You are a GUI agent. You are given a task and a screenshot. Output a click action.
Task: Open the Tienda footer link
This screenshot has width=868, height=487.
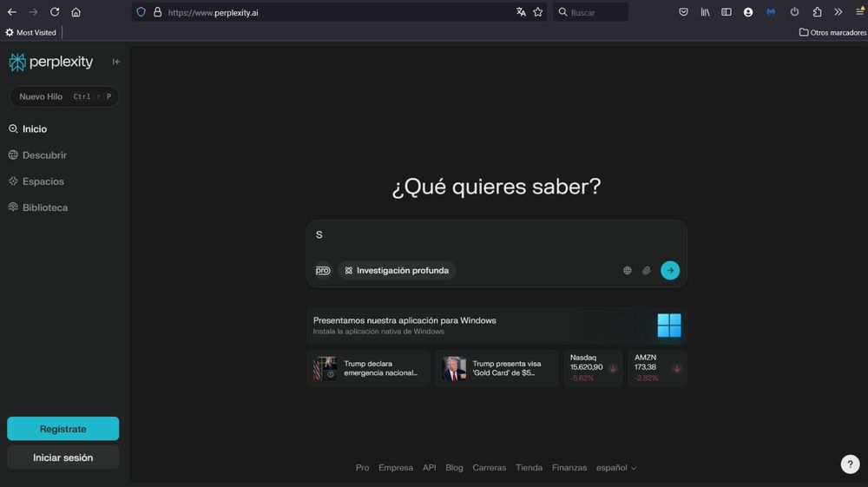tap(529, 468)
